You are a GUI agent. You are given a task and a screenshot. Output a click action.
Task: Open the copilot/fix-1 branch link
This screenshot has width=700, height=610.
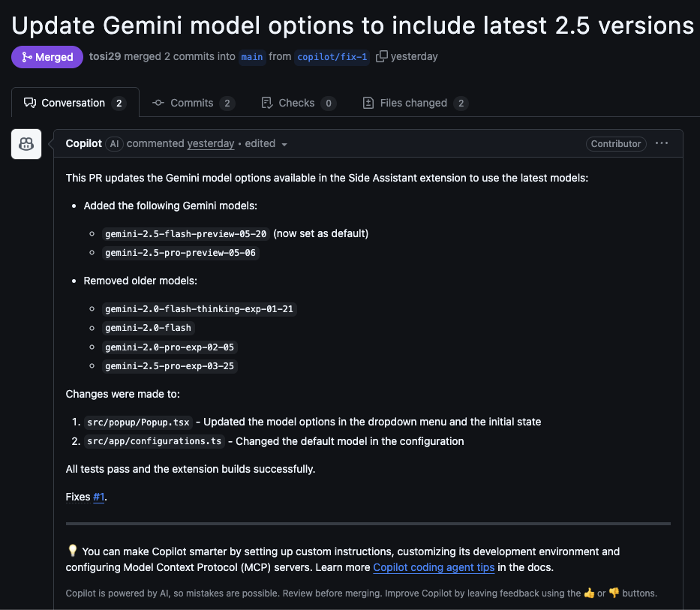pos(332,57)
